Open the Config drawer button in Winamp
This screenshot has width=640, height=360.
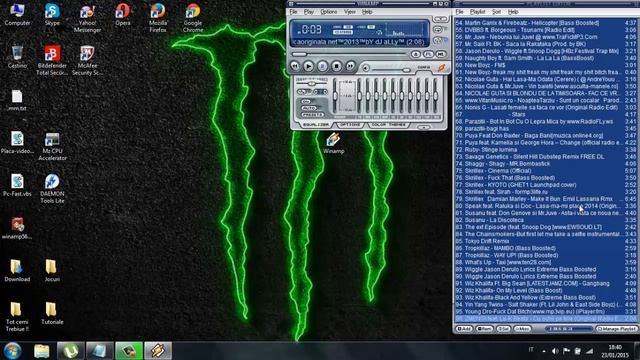click(x=424, y=67)
